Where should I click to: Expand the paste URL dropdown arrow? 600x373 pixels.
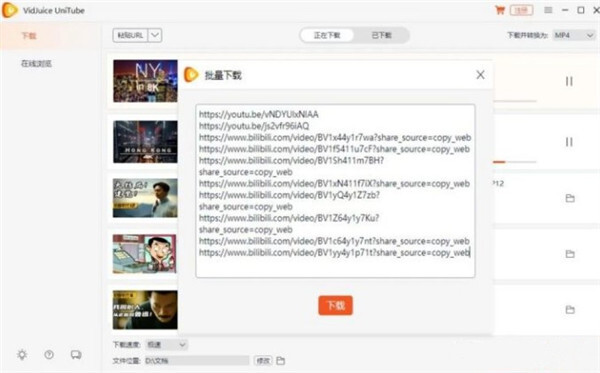pos(155,35)
